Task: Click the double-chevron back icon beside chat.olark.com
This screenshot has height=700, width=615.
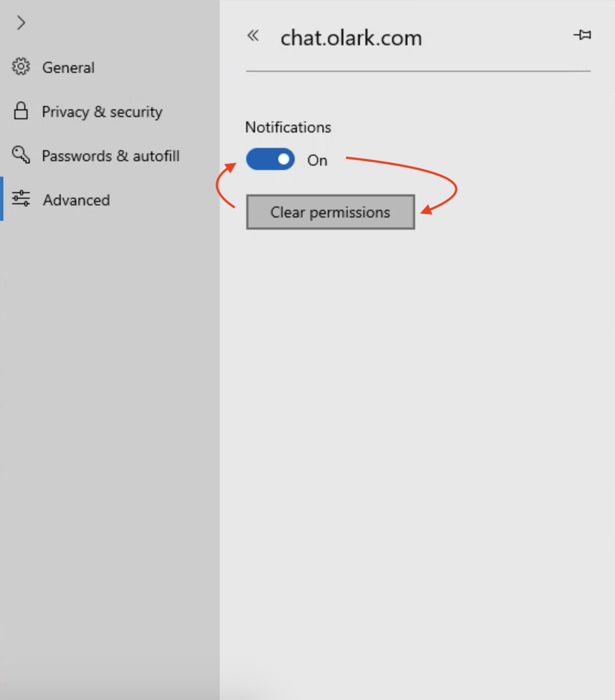Action: pyautogui.click(x=253, y=35)
